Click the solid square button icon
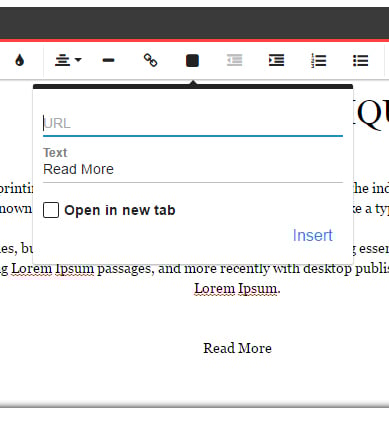This screenshot has height=421, width=389. click(192, 61)
